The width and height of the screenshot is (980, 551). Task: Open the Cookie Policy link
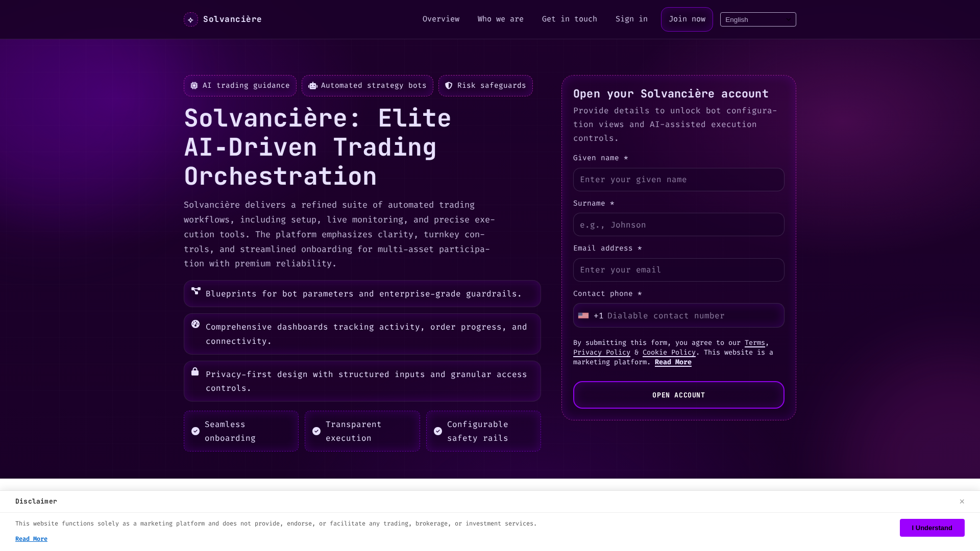point(669,353)
